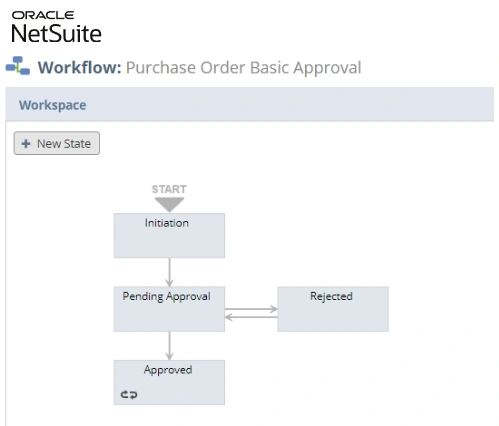Select the Initiation state box

(x=169, y=235)
